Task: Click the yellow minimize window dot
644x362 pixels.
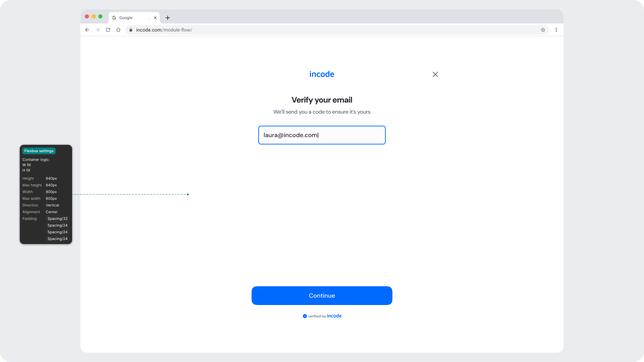Action: [94, 16]
